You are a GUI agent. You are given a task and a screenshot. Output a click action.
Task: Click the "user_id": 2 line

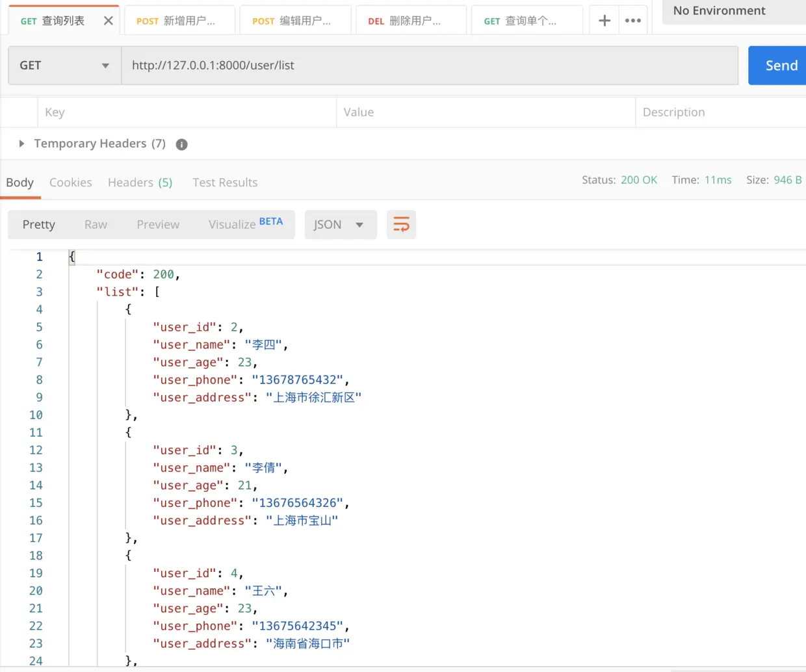coord(198,328)
